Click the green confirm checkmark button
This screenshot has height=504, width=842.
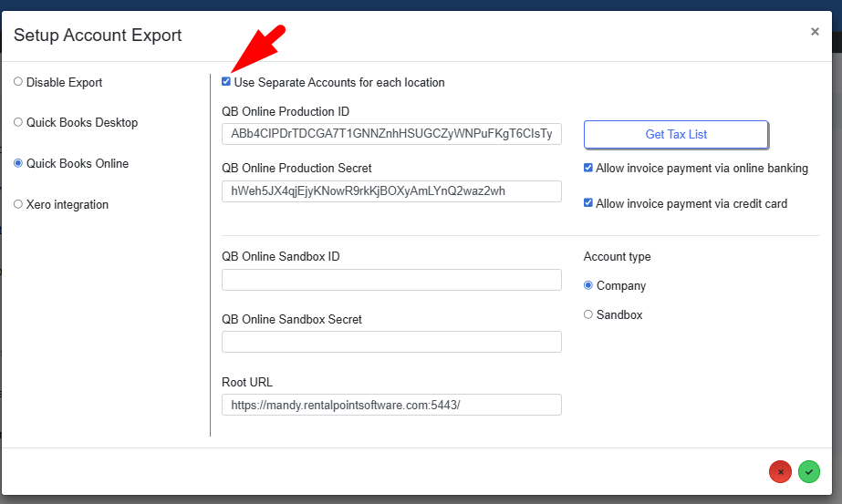[x=809, y=472]
